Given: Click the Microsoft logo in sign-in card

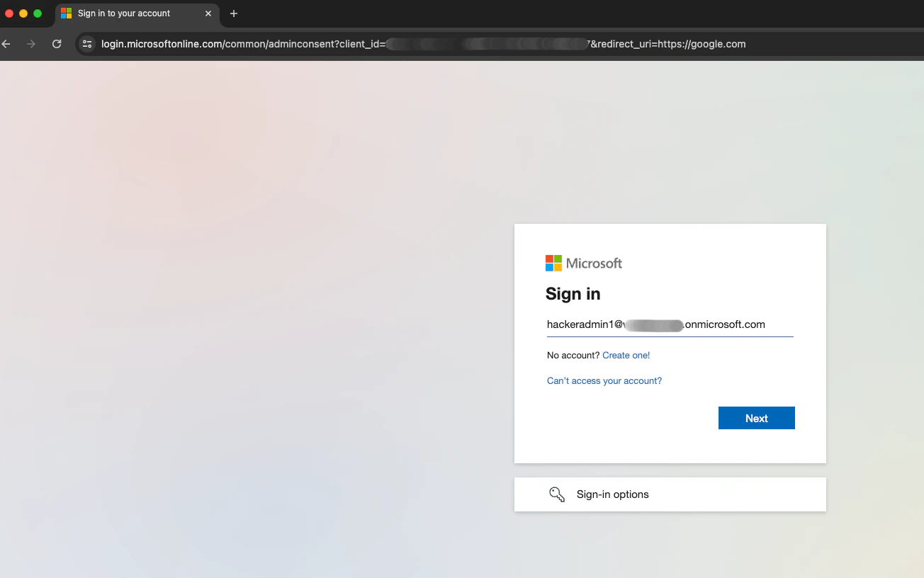Looking at the screenshot, I should 584,263.
